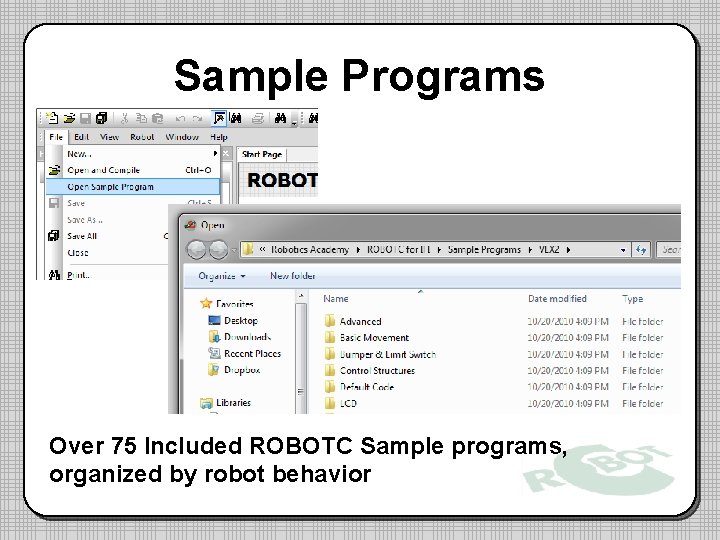Open the Edit menu
The height and width of the screenshot is (540, 720).
[x=81, y=137]
